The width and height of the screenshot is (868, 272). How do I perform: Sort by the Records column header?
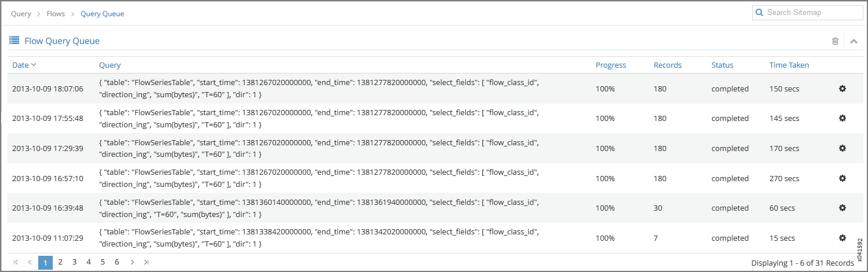668,65
